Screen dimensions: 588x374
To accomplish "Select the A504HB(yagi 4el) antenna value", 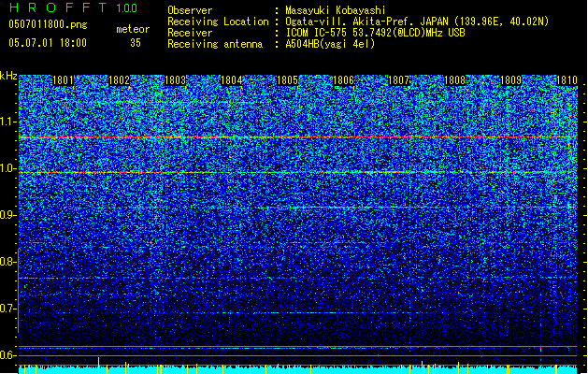I will tap(330, 44).
